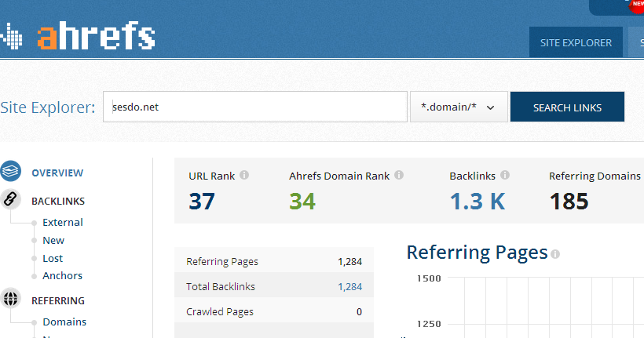Click the Referring Pages row label
This screenshot has height=338, width=644.
tap(222, 262)
